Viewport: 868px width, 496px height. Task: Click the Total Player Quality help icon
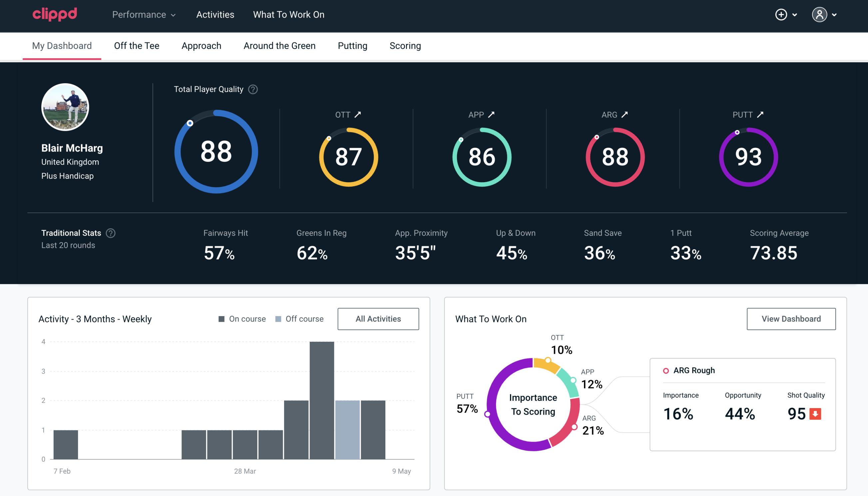click(x=252, y=89)
